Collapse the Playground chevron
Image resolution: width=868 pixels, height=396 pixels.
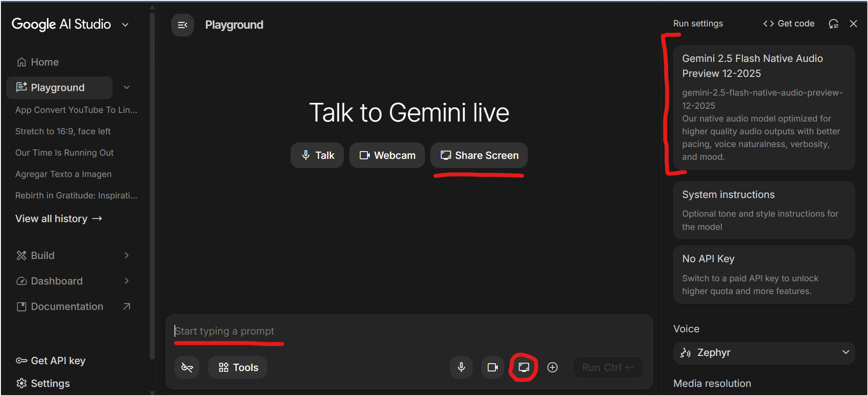coord(127,87)
